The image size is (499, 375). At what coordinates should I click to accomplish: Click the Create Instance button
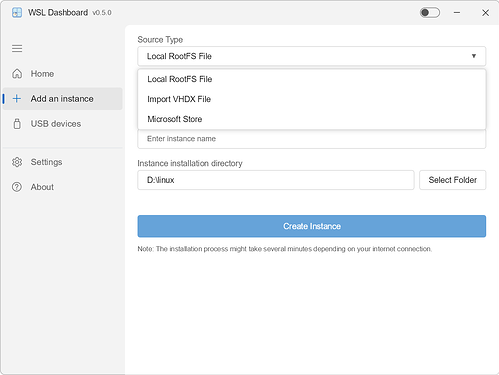(x=312, y=226)
